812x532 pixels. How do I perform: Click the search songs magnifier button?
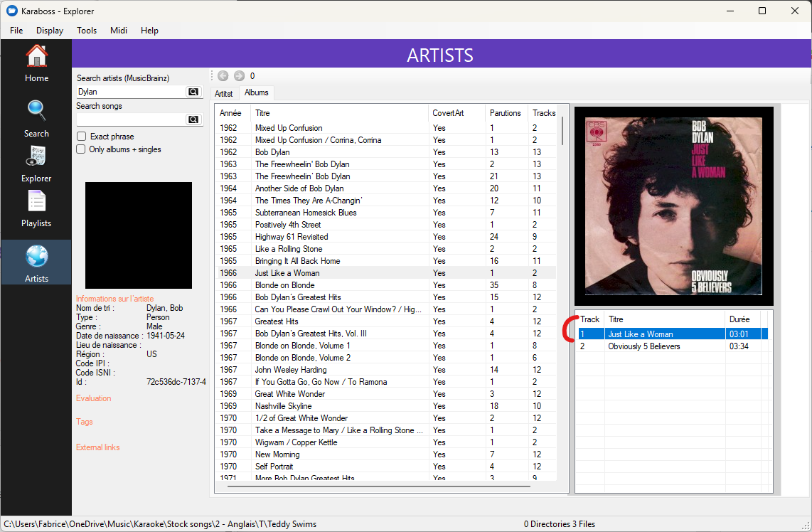(193, 119)
